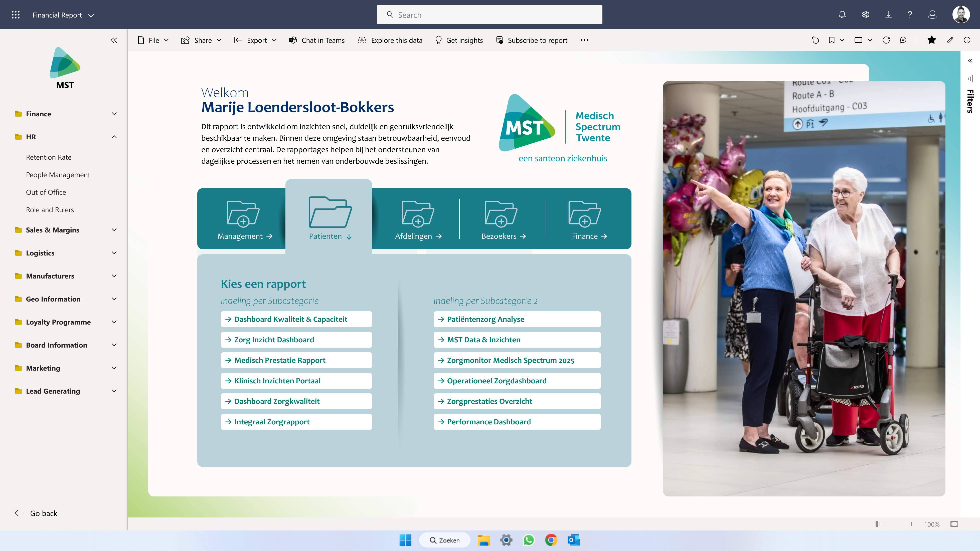Open the app launcher grid icon
Screen dimensions: 980x551
tap(16, 15)
